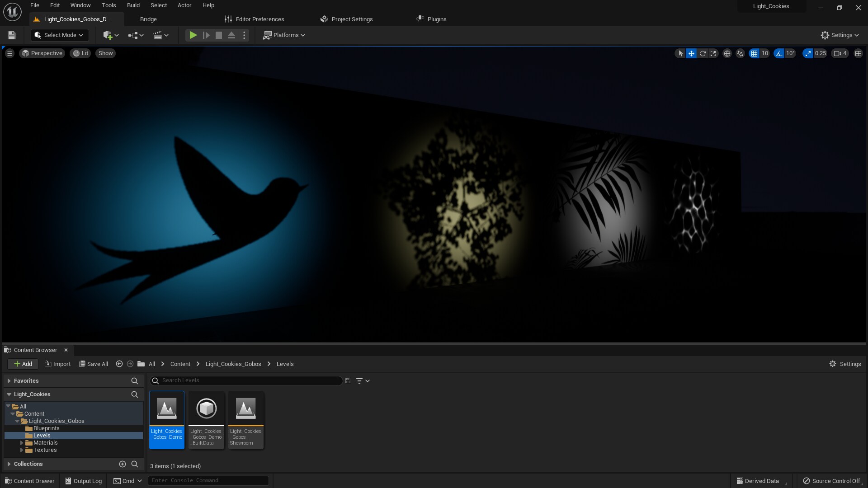Select the scale transform tool

(713, 53)
